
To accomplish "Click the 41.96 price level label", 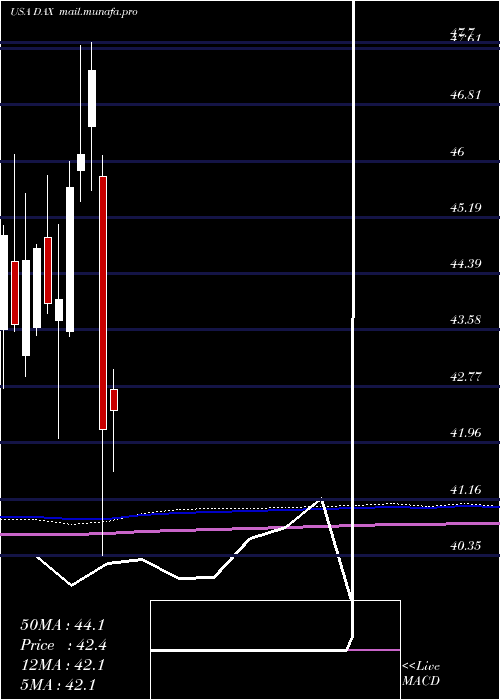I will coord(466,433).
